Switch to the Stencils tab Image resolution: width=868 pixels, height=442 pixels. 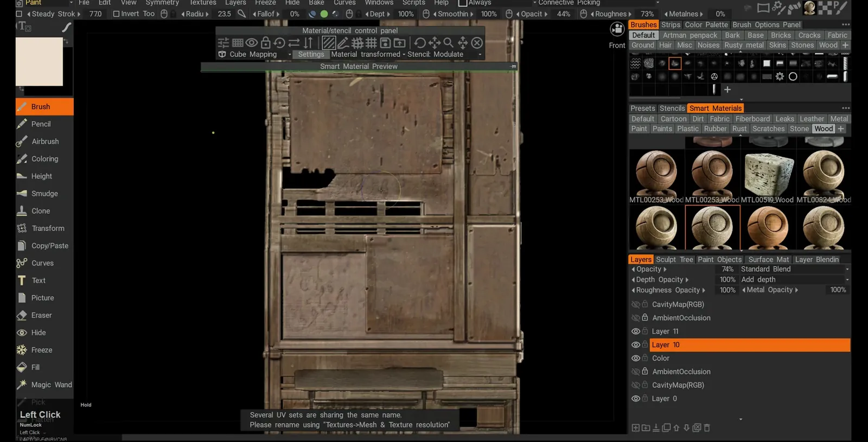pos(672,108)
